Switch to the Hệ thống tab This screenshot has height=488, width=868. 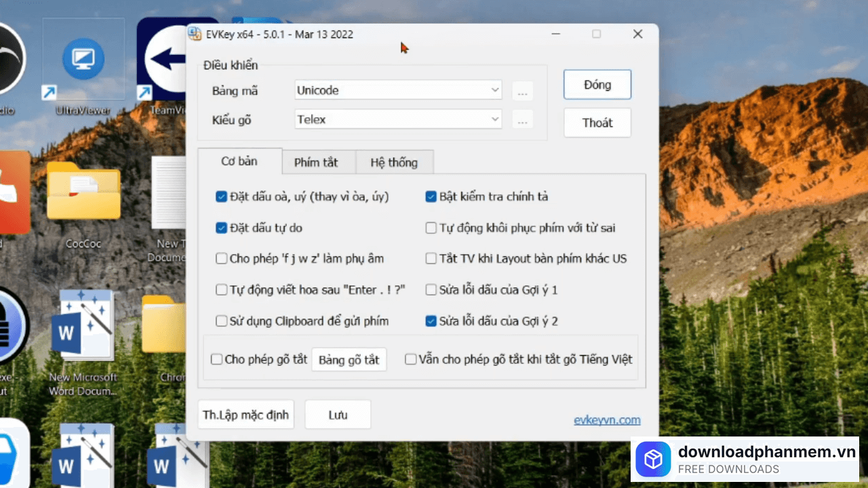coord(394,163)
